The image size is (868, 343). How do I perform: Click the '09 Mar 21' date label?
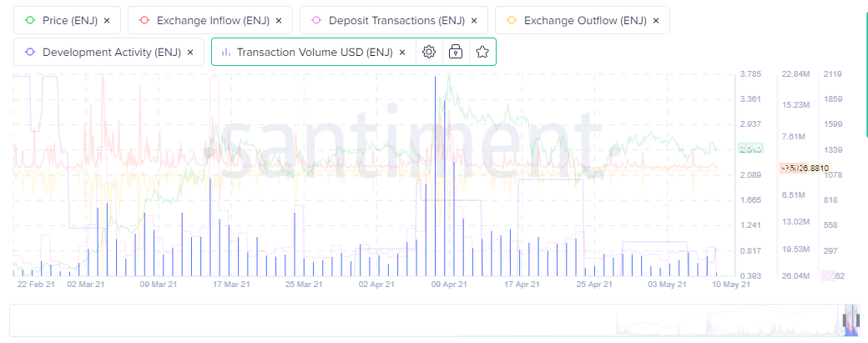tap(159, 285)
